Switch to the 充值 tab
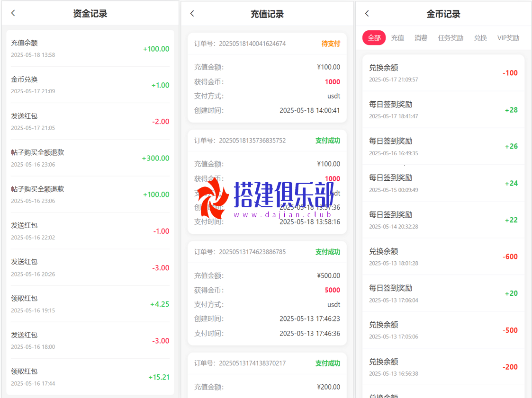 pyautogui.click(x=397, y=38)
